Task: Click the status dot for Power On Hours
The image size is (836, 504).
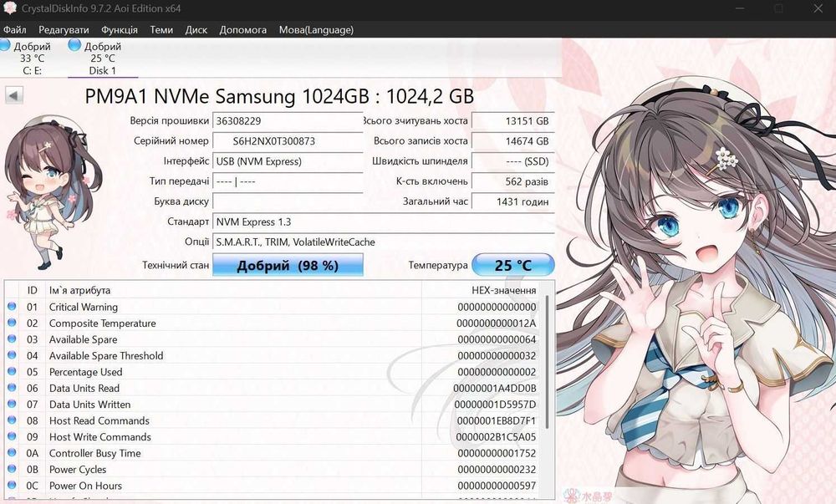Action: pyautogui.click(x=12, y=486)
